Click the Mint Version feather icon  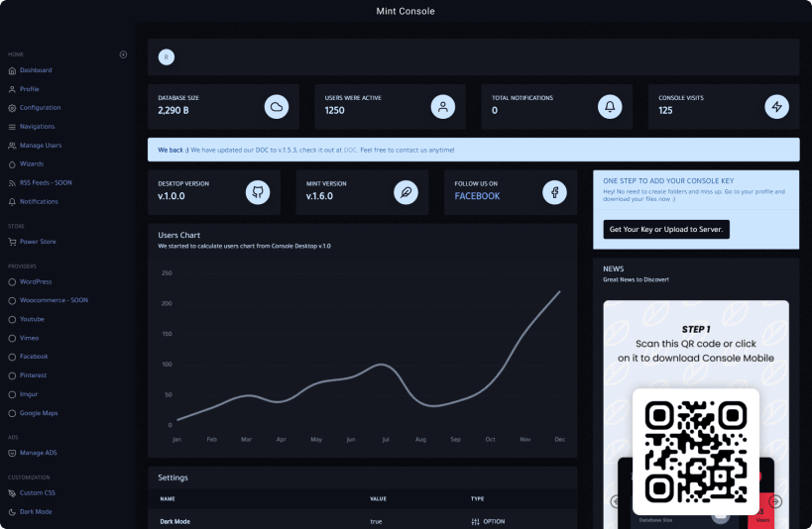click(x=406, y=192)
